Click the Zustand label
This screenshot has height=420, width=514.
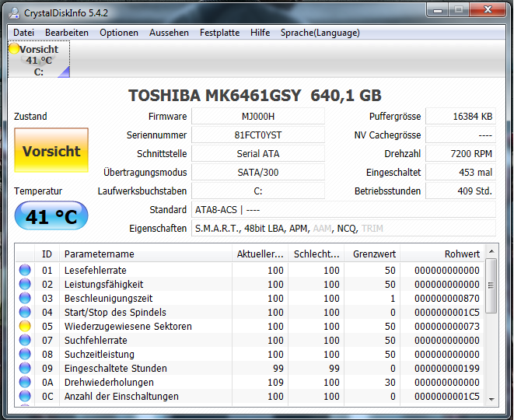point(30,117)
